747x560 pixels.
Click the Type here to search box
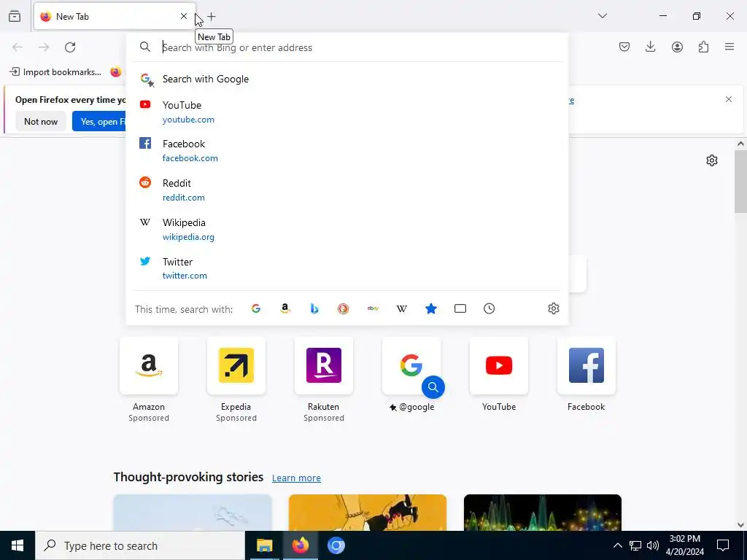(x=140, y=545)
